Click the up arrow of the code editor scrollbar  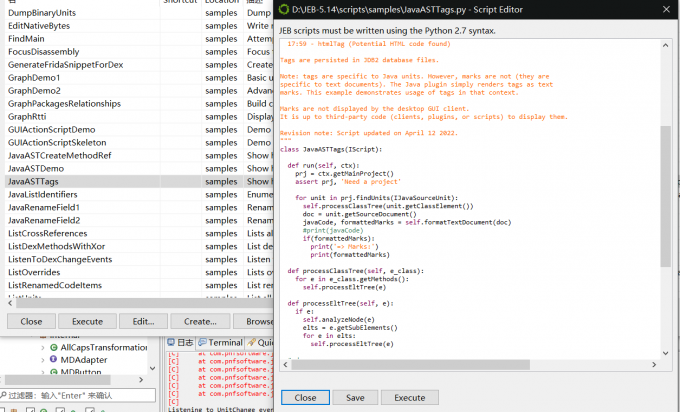tap(665, 45)
